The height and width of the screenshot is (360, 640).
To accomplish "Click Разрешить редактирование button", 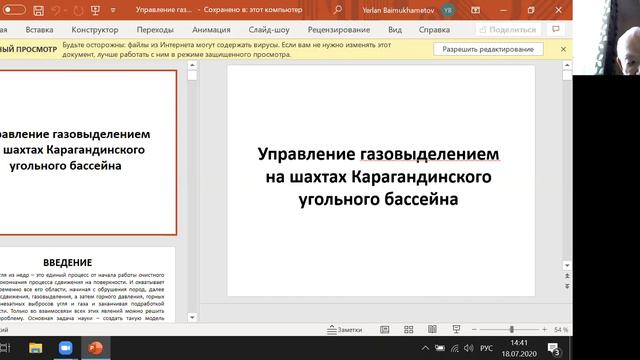I will click(x=488, y=49).
